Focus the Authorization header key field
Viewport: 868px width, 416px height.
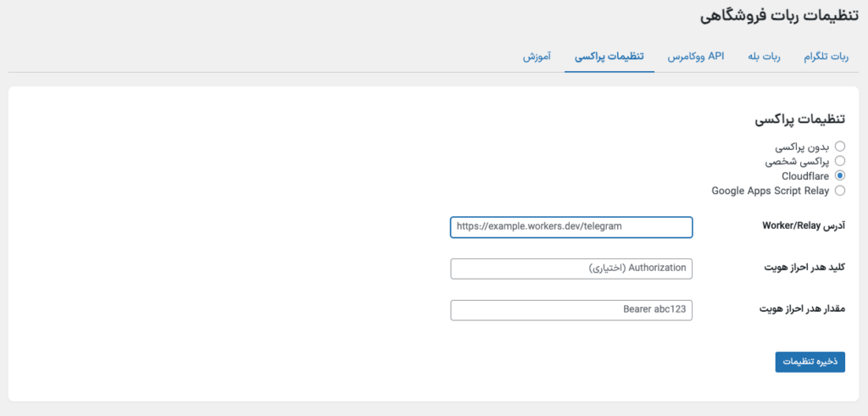coord(571,269)
